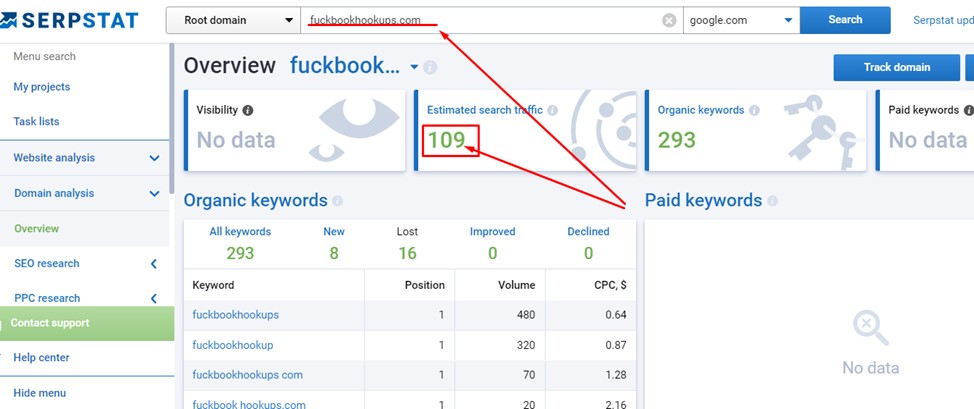Image resolution: width=974 pixels, height=409 pixels.
Task: Click the Estimated search traffic info icon
Action: pyautogui.click(x=552, y=110)
